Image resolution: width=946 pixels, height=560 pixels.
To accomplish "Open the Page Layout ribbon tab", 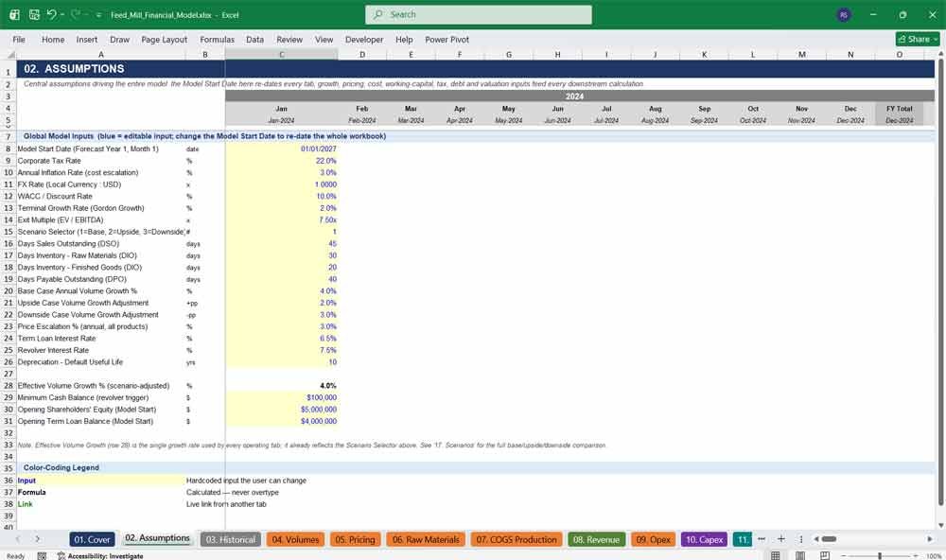I will pyautogui.click(x=164, y=39).
